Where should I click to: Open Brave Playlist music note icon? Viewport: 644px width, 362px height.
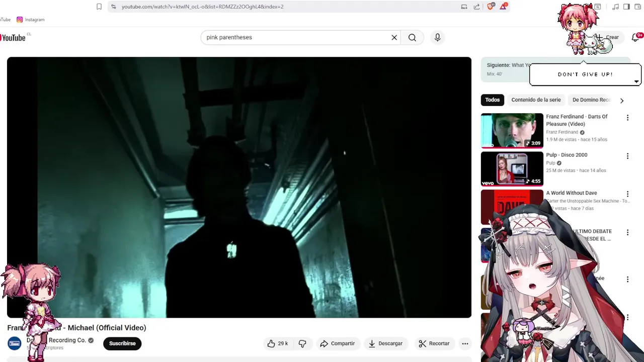pos(615,7)
